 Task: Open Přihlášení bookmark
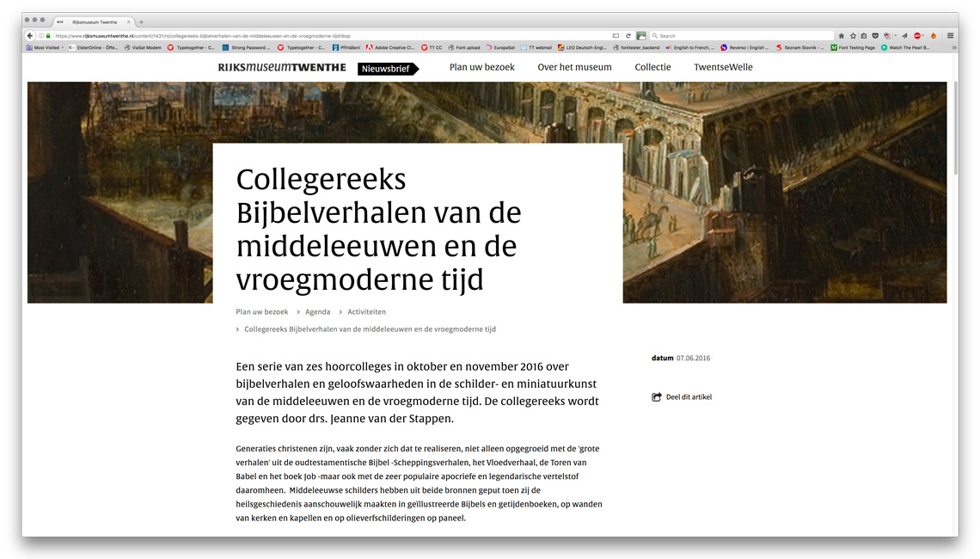coord(346,47)
